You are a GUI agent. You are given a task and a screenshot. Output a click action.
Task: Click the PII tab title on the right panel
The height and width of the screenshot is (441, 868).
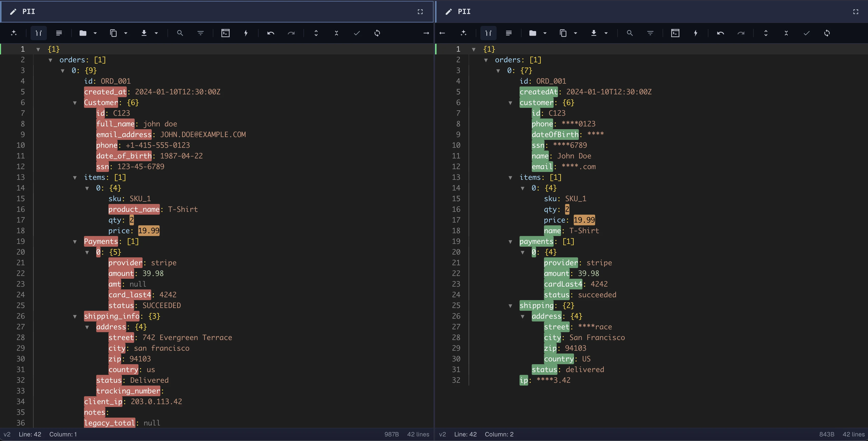pyautogui.click(x=464, y=11)
